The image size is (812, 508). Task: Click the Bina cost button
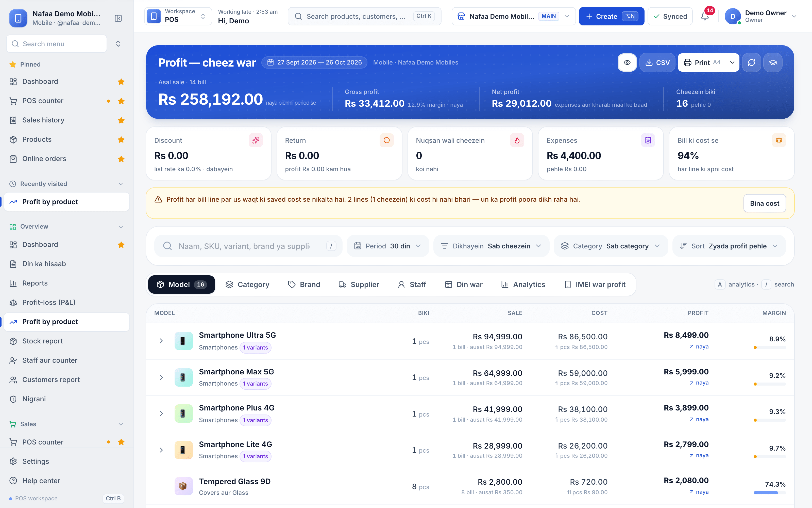point(764,203)
